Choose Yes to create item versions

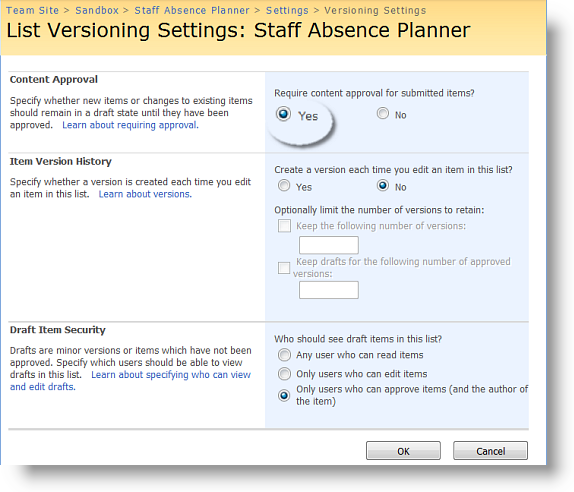point(284,186)
